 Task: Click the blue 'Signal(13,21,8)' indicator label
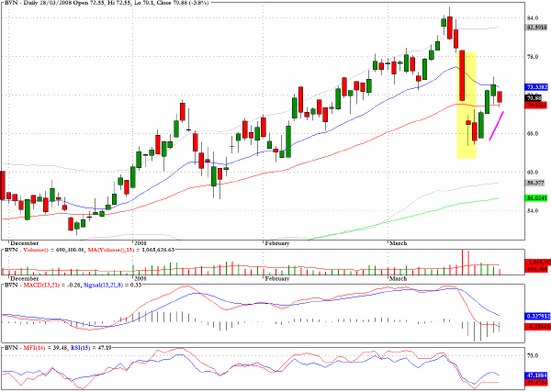tap(103, 286)
